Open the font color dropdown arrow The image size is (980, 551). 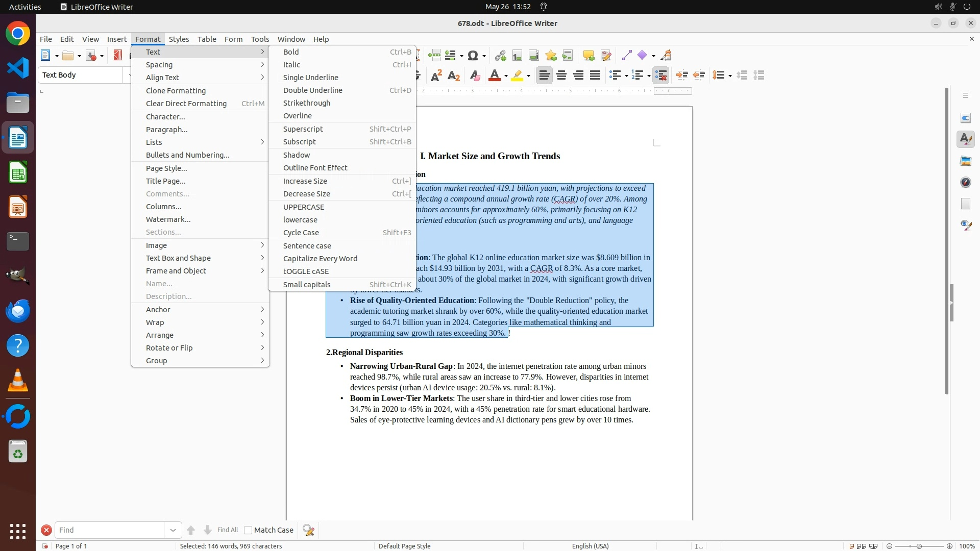[x=506, y=76]
